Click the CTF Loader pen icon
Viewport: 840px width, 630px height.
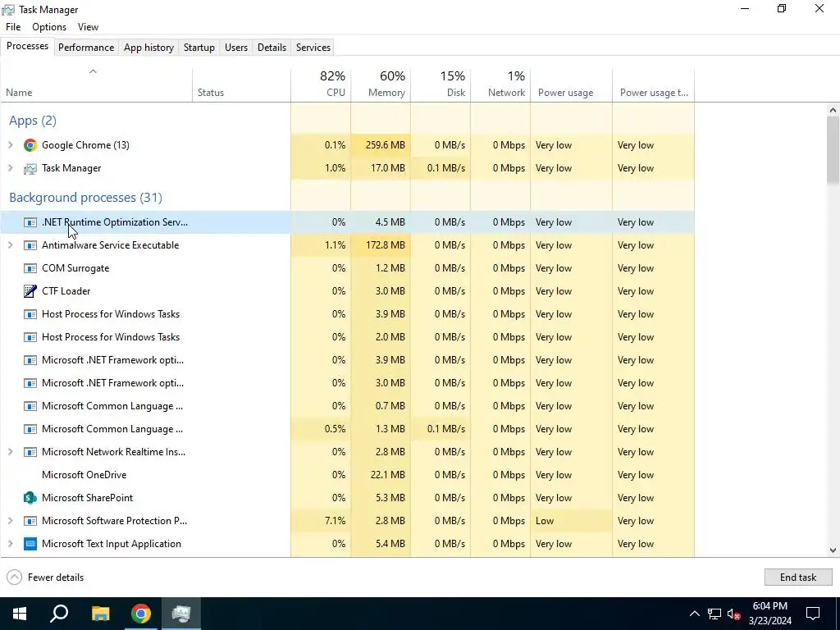[x=30, y=291]
